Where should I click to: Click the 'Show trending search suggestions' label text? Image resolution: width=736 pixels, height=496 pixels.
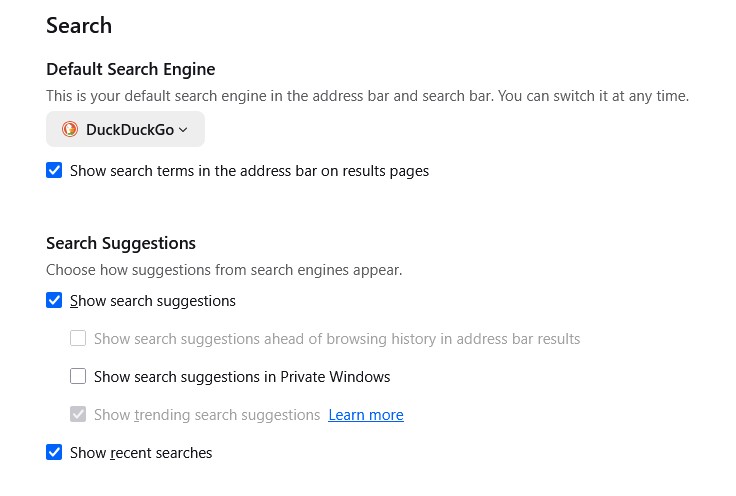(x=207, y=415)
